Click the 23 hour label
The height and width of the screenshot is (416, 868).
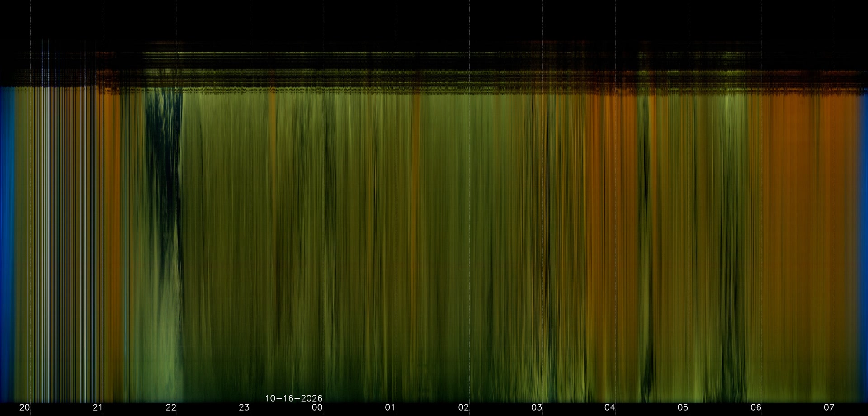(244, 407)
